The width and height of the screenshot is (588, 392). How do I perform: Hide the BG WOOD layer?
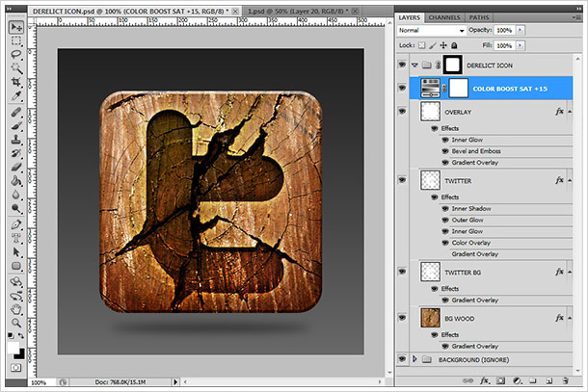402,318
